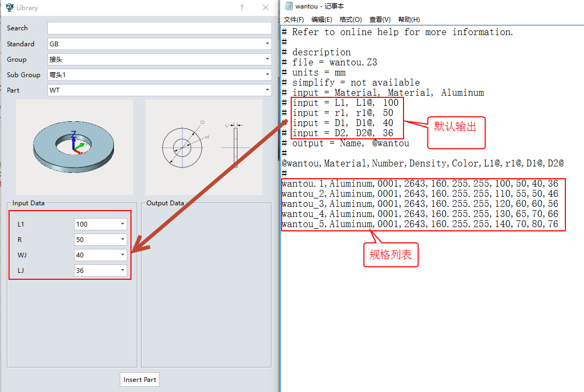The image size is (584, 392).
Task: Open the 编辑(E) menu
Action: click(322, 20)
